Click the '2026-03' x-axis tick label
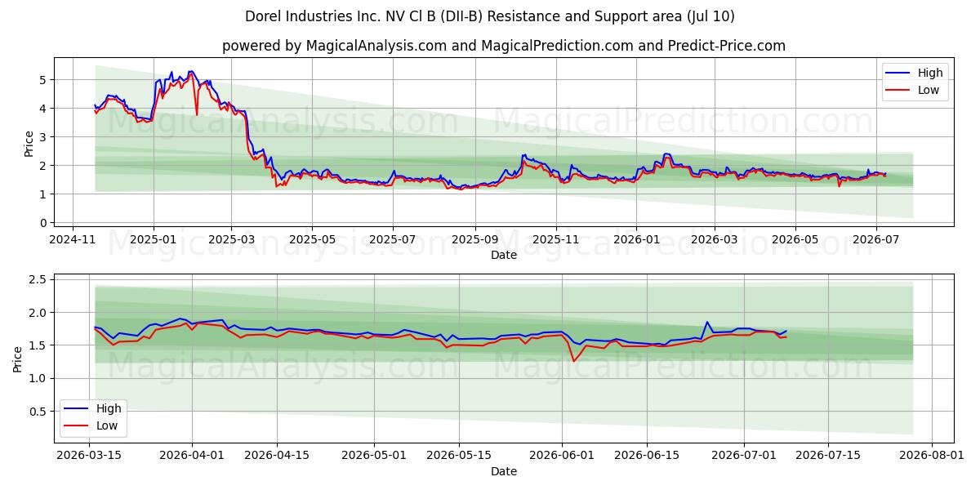This screenshot has width=980, height=490. point(714,239)
